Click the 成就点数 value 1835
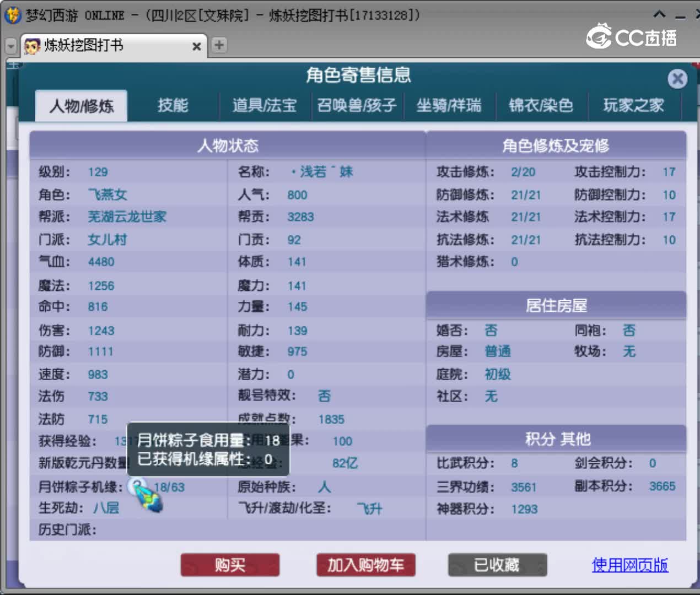The height and width of the screenshot is (595, 700). [331, 419]
